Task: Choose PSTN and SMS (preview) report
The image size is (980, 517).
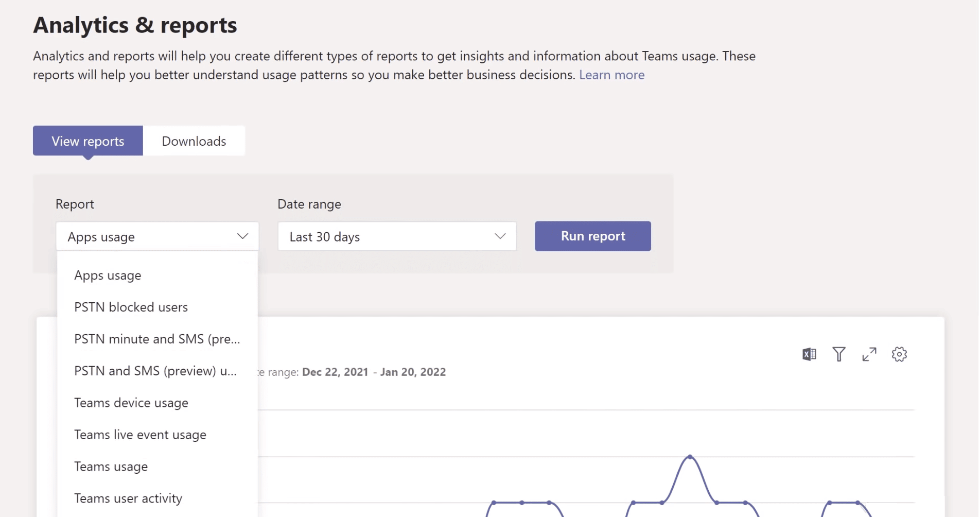Action: (155, 371)
